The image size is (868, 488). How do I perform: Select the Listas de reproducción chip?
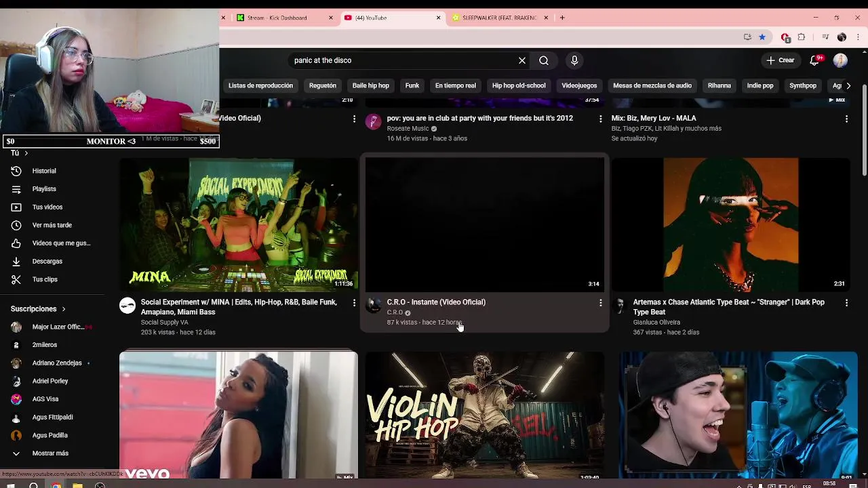pyautogui.click(x=260, y=85)
